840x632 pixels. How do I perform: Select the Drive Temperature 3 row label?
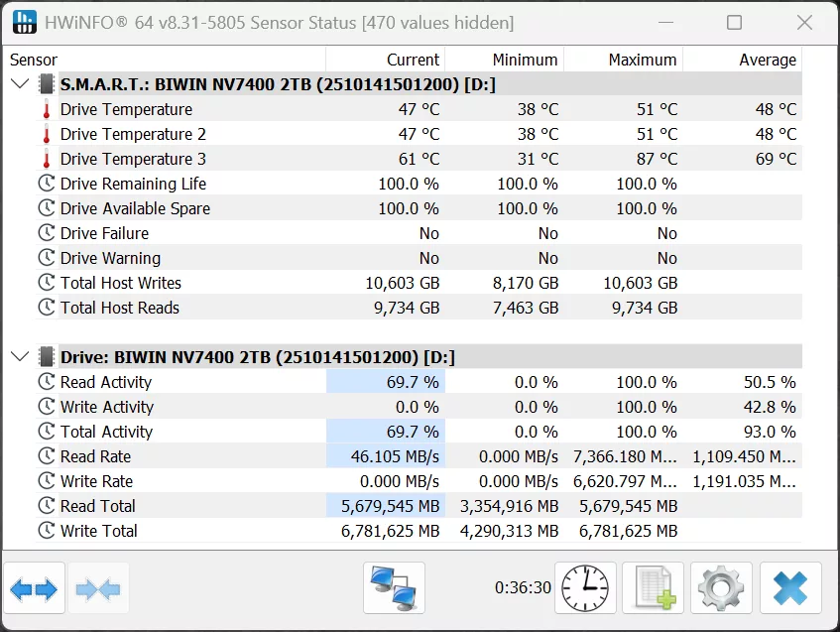pos(133,159)
